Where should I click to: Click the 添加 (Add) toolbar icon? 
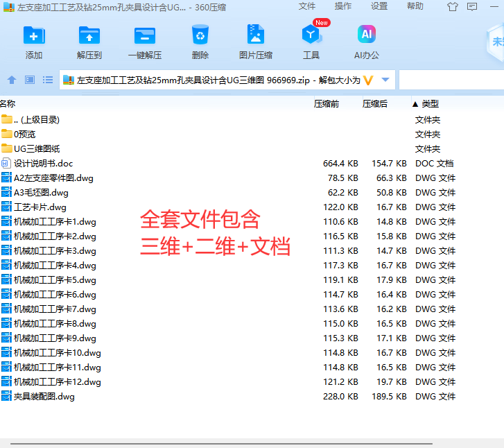[x=34, y=35]
